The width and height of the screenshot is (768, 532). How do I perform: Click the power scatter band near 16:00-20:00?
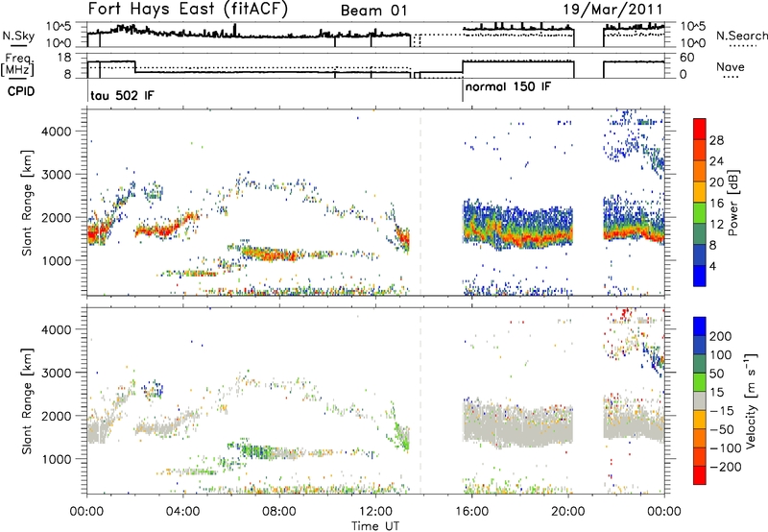click(x=517, y=224)
